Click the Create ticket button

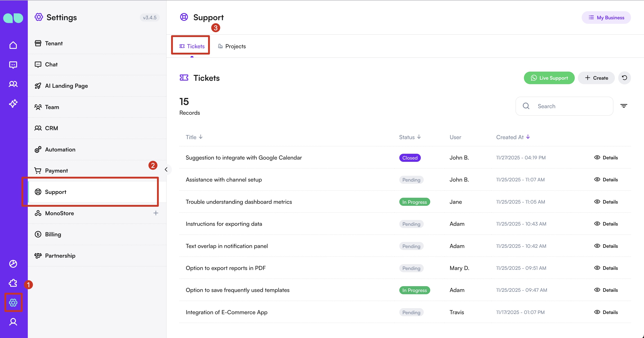click(596, 78)
